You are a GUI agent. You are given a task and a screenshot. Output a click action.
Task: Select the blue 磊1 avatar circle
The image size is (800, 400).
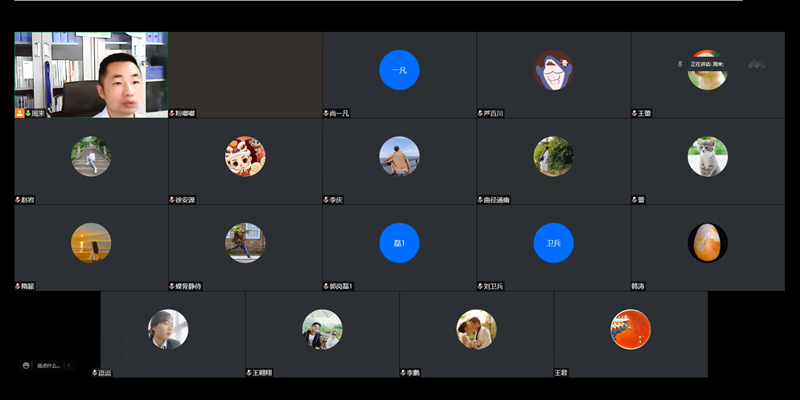pyautogui.click(x=399, y=243)
